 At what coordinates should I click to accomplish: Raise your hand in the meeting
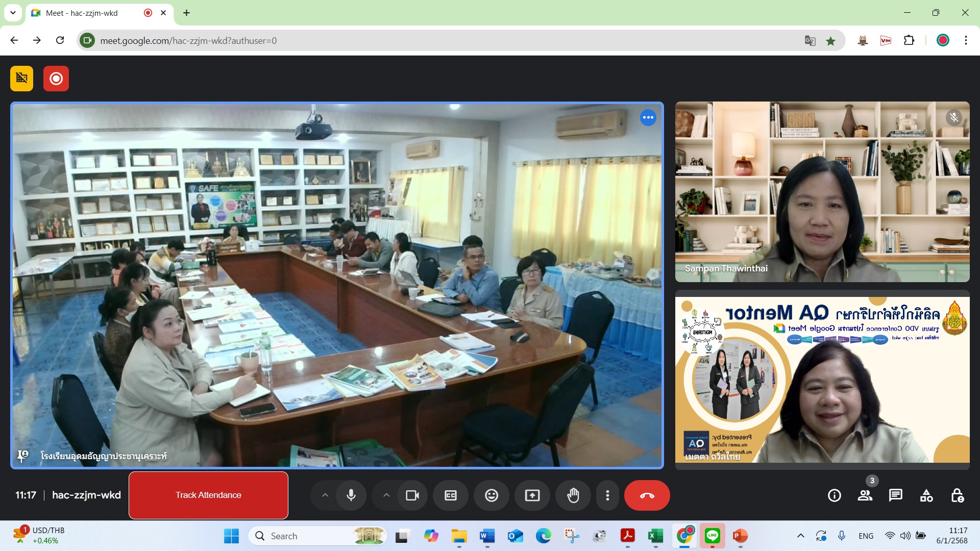coord(573,495)
